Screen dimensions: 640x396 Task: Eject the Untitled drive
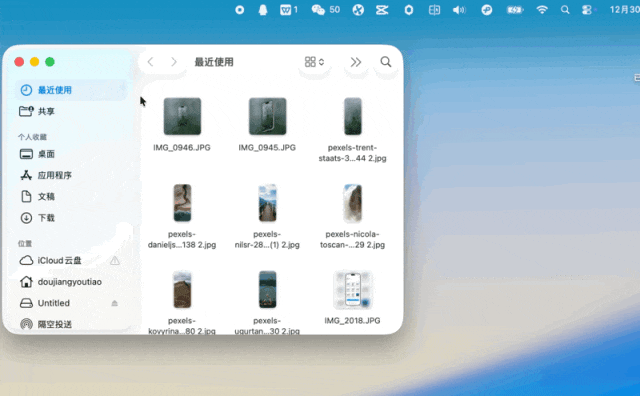point(115,303)
